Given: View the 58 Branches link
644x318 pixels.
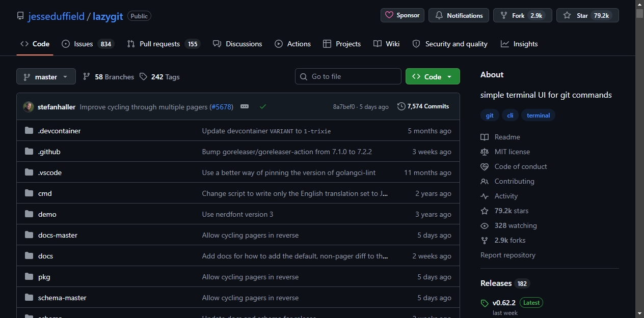Looking at the screenshot, I should [109, 77].
